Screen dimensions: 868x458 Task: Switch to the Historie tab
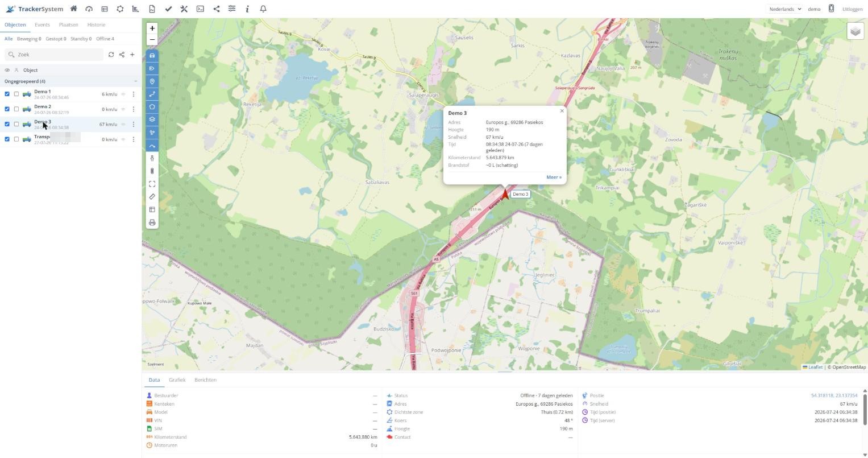[96, 24]
